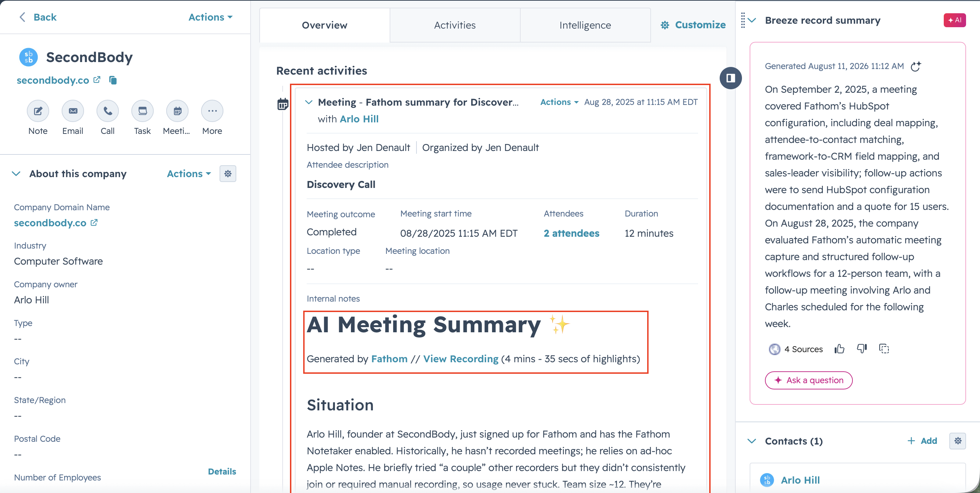
Task: Grab the Breeze card drag handle
Action: [743, 20]
